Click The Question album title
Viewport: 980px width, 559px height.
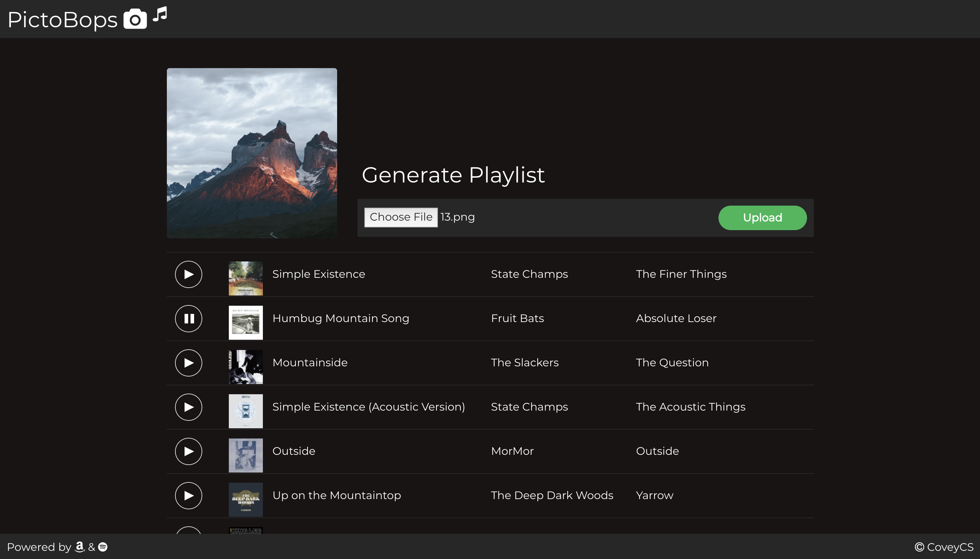tap(672, 363)
